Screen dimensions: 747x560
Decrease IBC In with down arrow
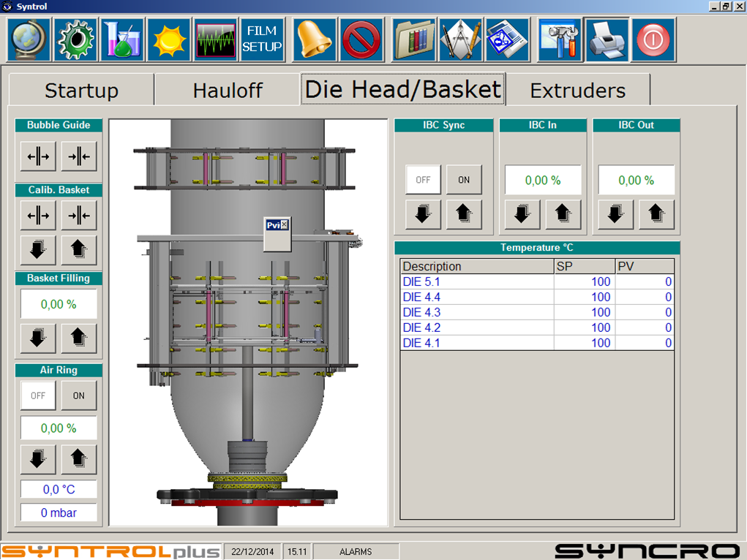pyautogui.click(x=522, y=214)
